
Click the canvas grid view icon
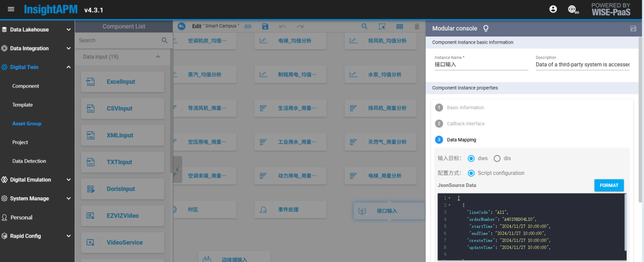[400, 27]
